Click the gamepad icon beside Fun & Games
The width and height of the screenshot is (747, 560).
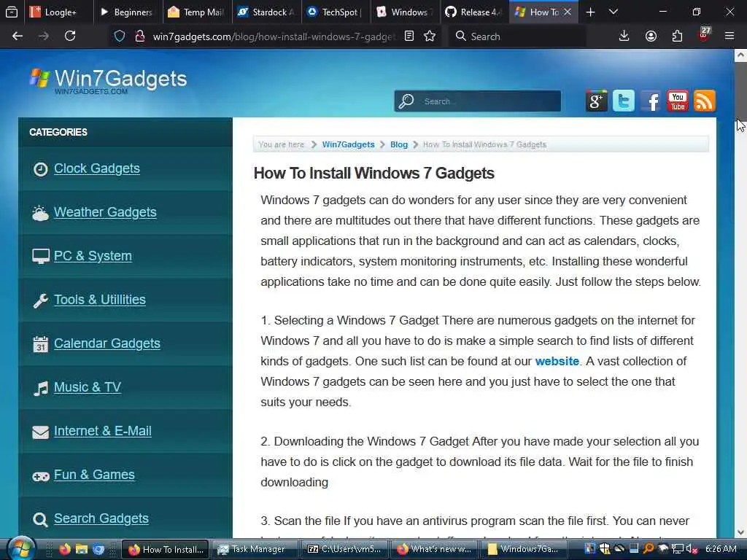click(41, 476)
